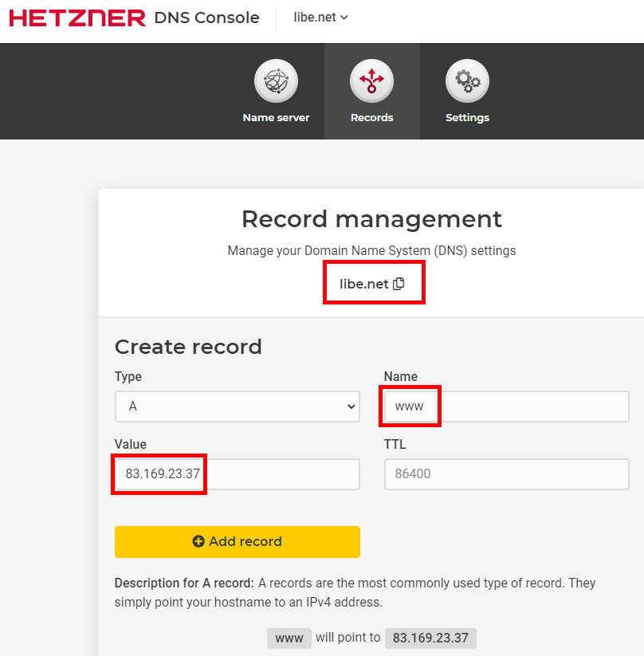Open the Settings tab label
The image size is (644, 656).
467,118
